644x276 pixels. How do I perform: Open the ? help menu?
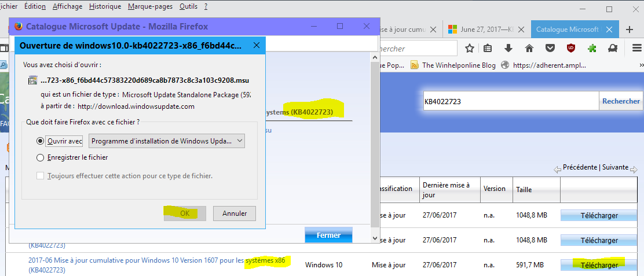pos(206,6)
